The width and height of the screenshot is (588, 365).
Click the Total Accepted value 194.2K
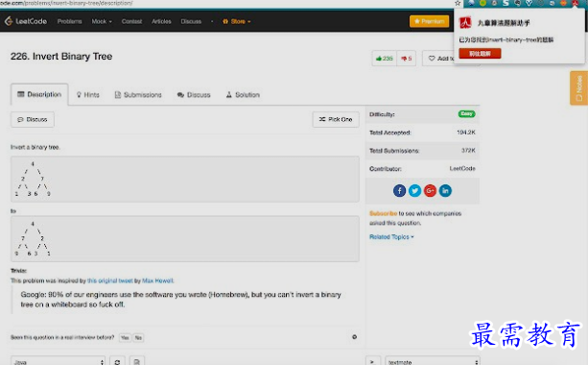tap(466, 133)
